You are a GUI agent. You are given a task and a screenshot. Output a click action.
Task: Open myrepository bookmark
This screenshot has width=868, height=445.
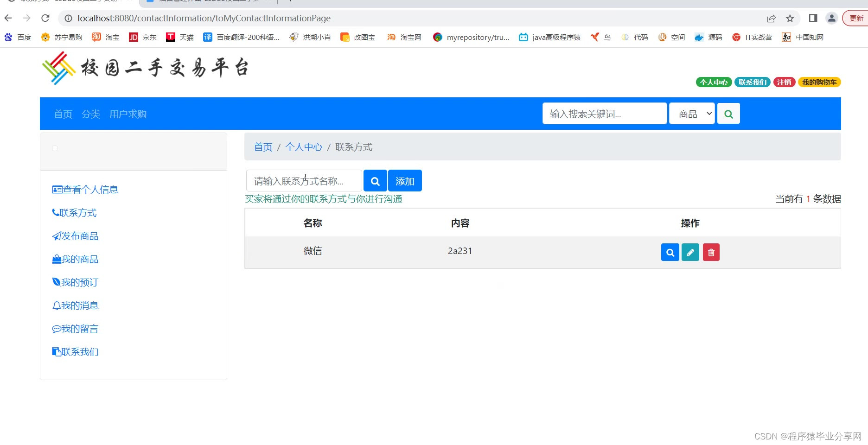[x=471, y=37]
